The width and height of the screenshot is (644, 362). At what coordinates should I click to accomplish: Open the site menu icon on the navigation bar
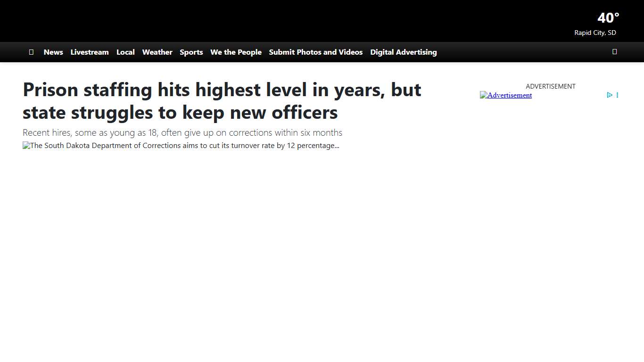[31, 52]
